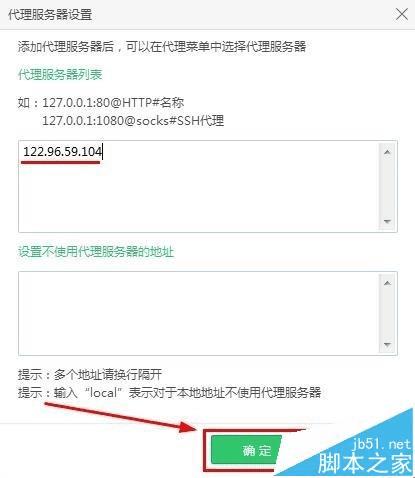Click the bypass address box scrollbar track
The image size is (415, 478).
[387, 314]
